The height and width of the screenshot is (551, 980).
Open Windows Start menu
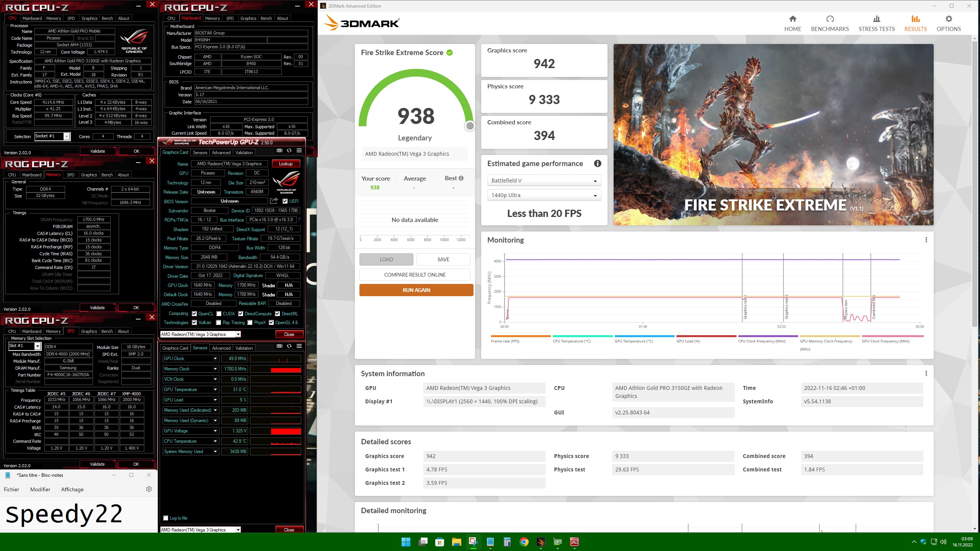(406, 542)
